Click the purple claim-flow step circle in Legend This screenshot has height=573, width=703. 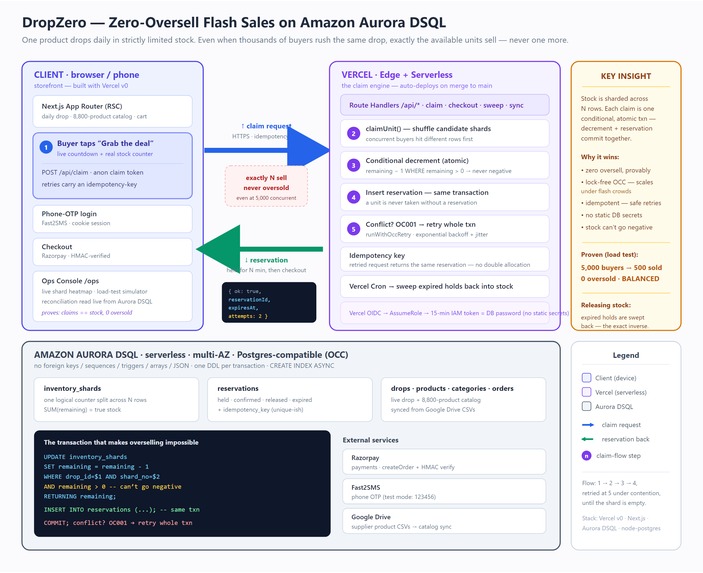(586, 456)
